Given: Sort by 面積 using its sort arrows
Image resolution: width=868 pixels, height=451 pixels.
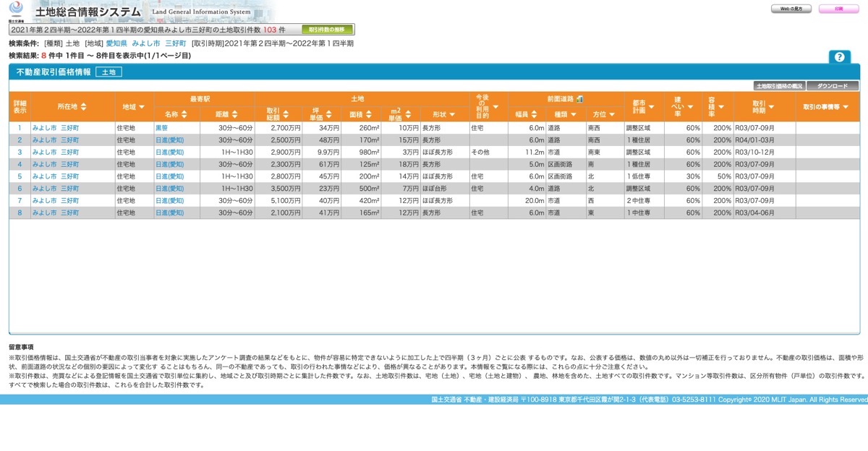Looking at the screenshot, I should [368, 114].
